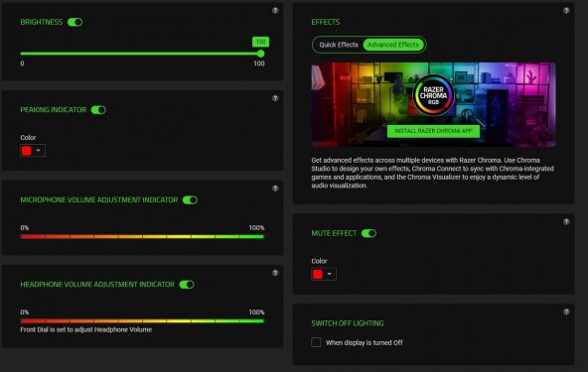Click 'Front Dial is set to adjust Headphone Volume'
This screenshot has width=588, height=372.
point(86,329)
